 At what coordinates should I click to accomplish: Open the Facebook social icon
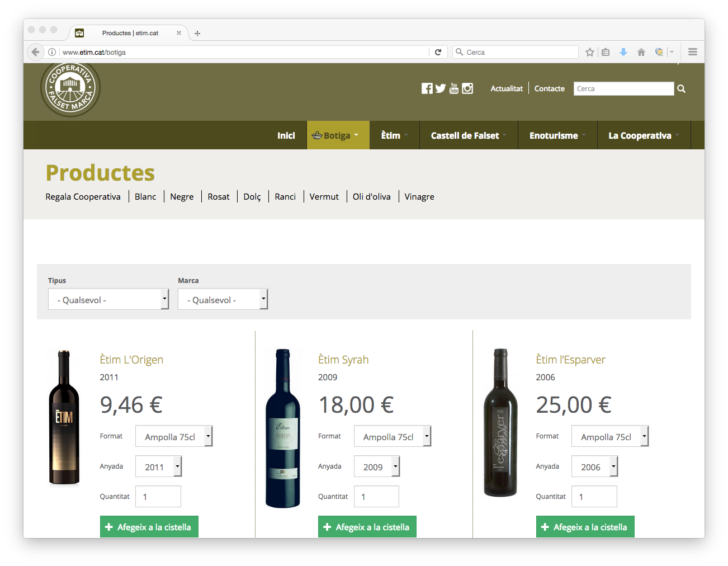pos(427,88)
